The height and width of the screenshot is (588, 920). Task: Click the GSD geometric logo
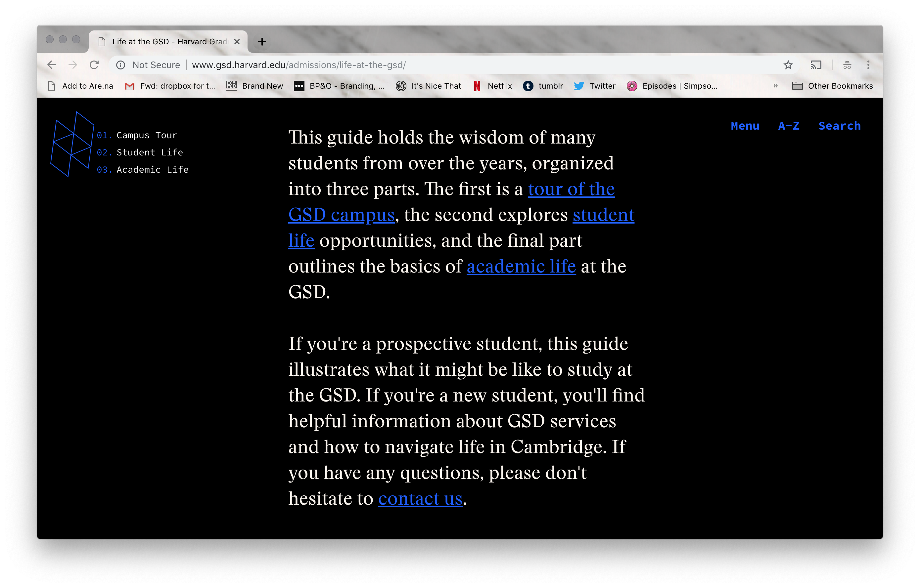72,144
